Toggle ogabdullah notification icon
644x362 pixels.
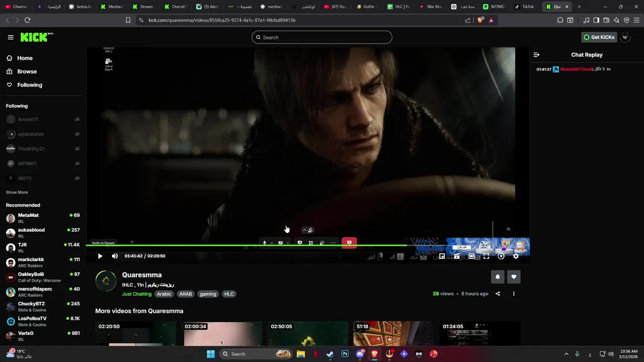pos(77,134)
